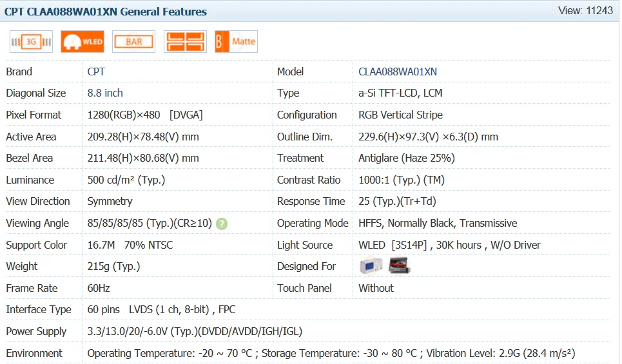Image resolution: width=622 pixels, height=364 pixels.
Task: Click the Power Supply row label
Action: tap(36, 332)
